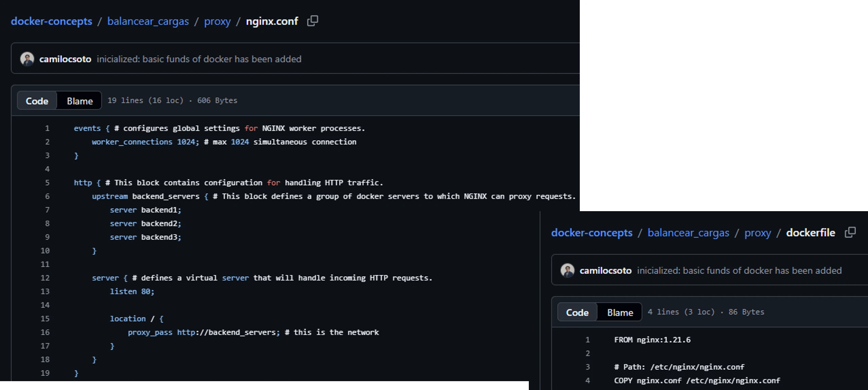Screen dimensions: 868x390
Task: Open commit message link in dockerfile panel
Action: click(x=739, y=270)
